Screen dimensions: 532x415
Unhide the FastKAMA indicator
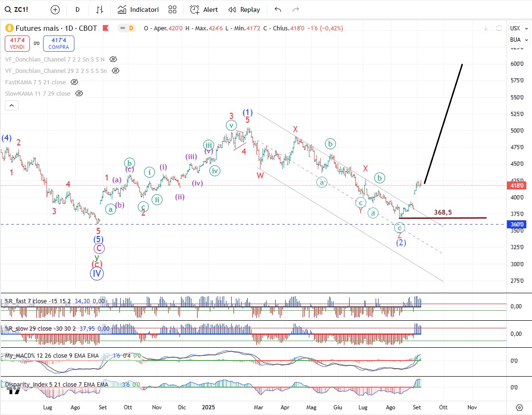74,82
